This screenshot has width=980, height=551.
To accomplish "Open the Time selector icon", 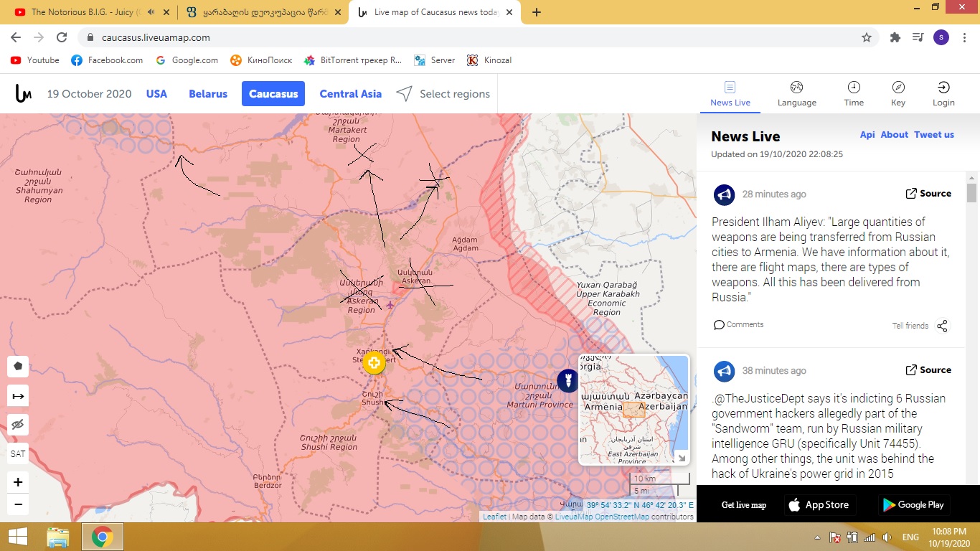I will (x=854, y=93).
